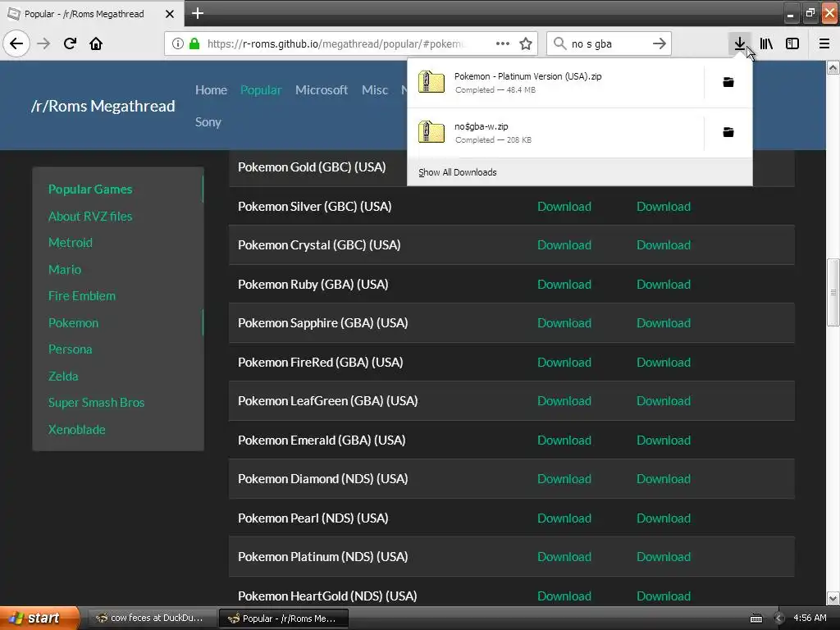Click the keyboard icon in system tray
Image resolution: width=840 pixels, height=630 pixels.
[x=756, y=619]
